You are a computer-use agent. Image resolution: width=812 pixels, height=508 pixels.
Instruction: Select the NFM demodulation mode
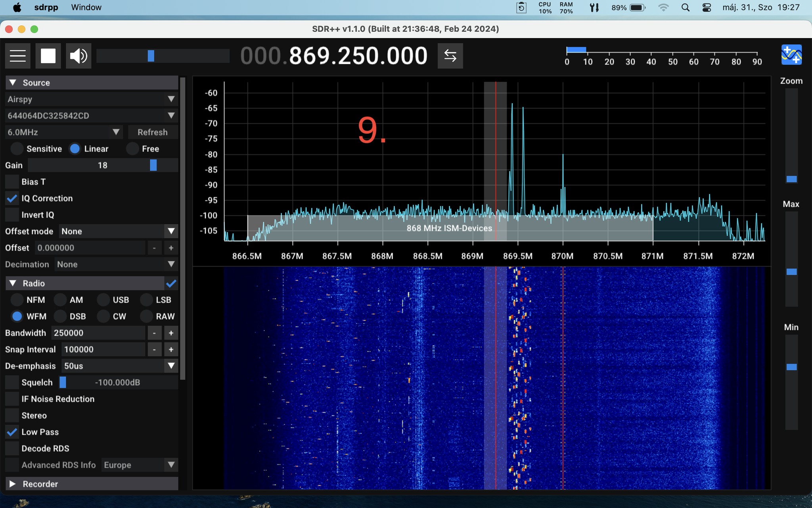(17, 300)
